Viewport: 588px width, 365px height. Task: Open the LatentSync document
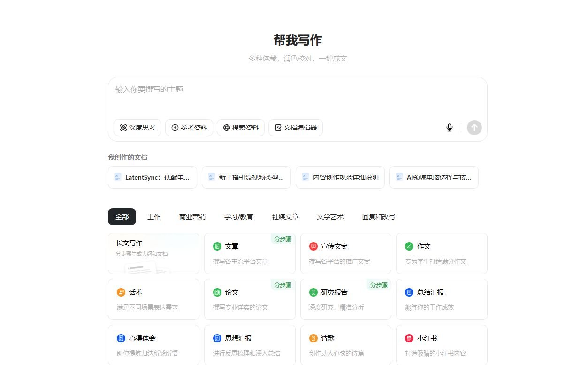pos(153,177)
